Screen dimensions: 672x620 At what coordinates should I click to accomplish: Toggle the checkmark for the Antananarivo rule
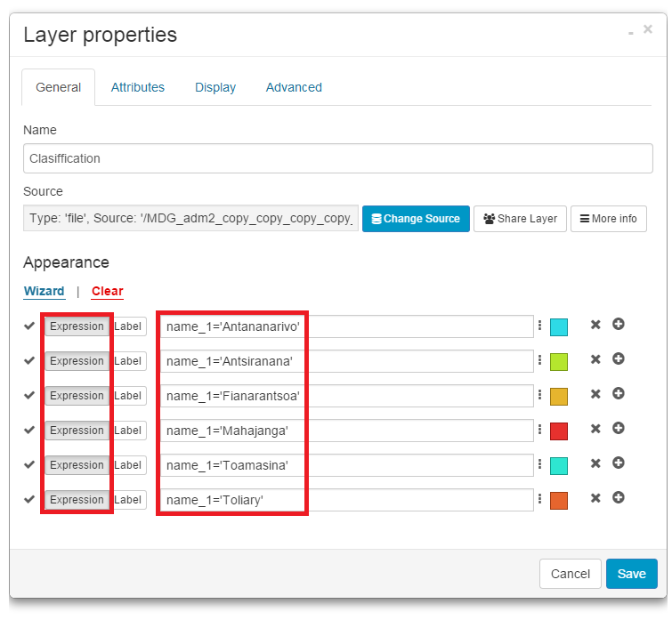29,326
